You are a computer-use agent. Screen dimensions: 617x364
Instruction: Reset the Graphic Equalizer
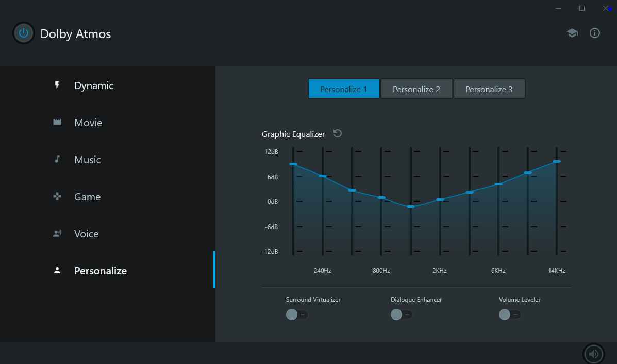click(337, 133)
